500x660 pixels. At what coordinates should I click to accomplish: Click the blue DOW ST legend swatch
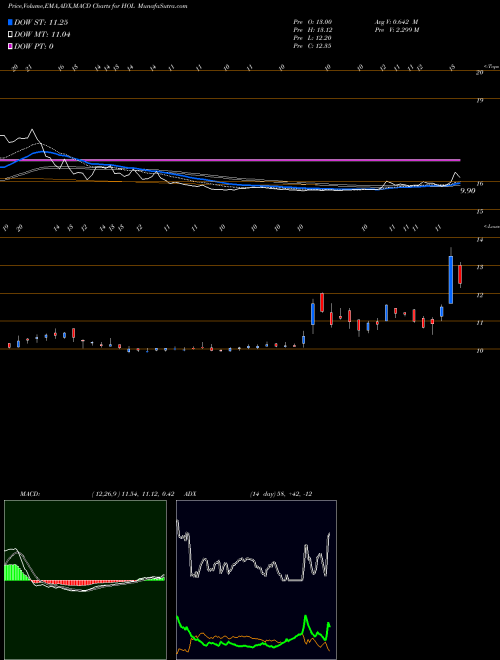[10, 22]
